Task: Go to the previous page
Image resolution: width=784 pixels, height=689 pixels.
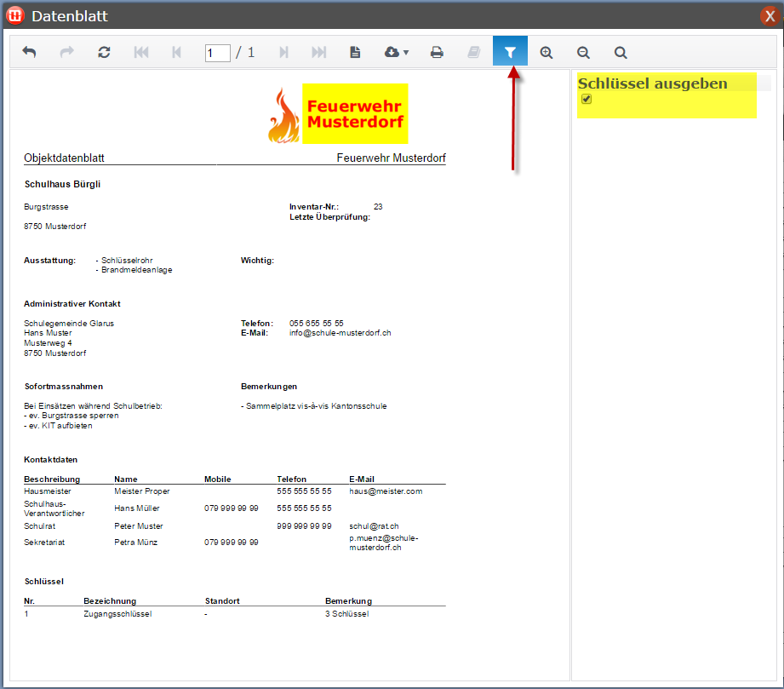Action: point(176,51)
